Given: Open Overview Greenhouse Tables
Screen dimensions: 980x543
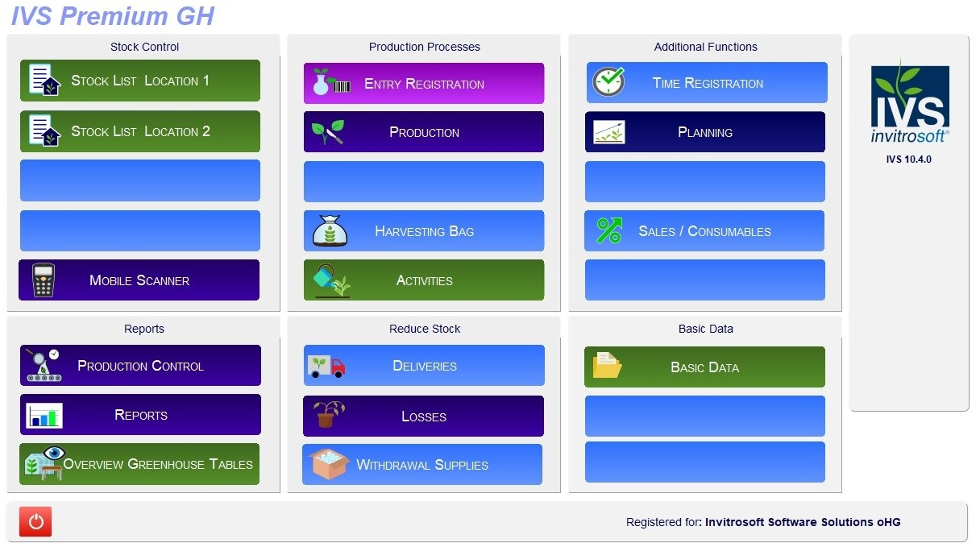Looking at the screenshot, I should tap(139, 464).
